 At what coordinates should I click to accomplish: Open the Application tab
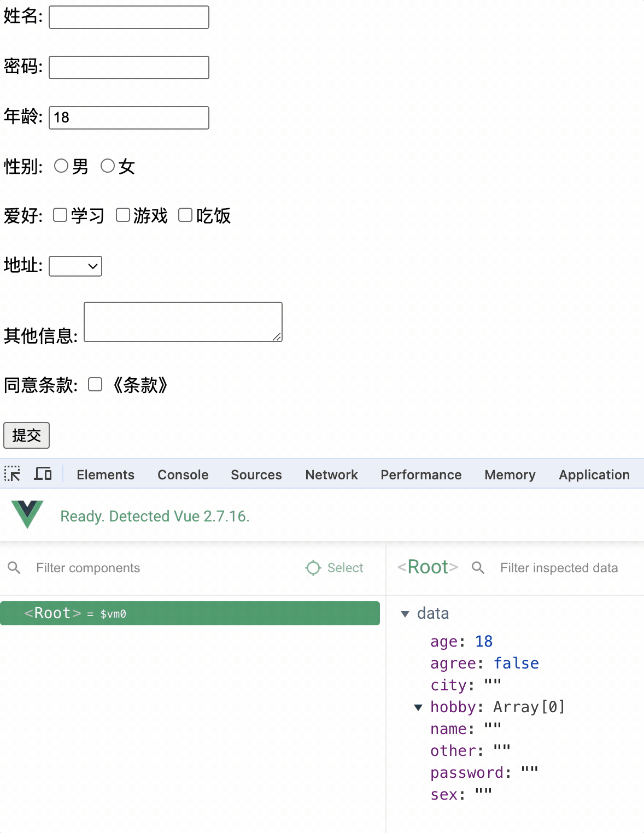(594, 474)
